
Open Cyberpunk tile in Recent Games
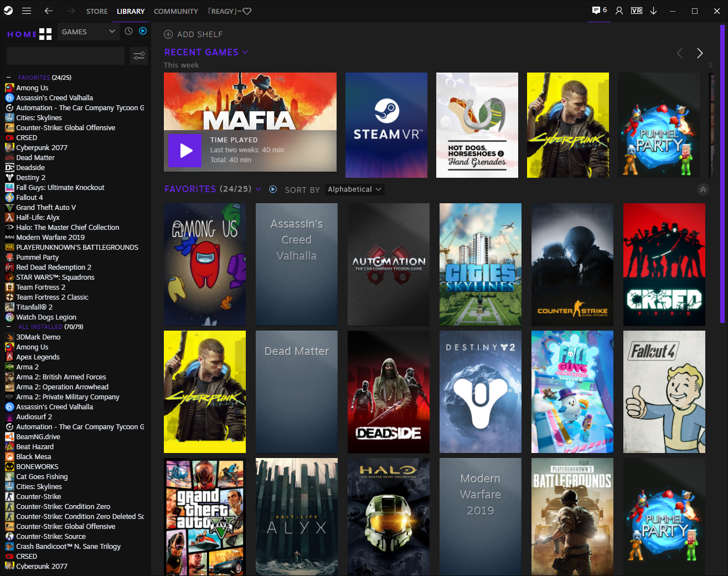[568, 125]
